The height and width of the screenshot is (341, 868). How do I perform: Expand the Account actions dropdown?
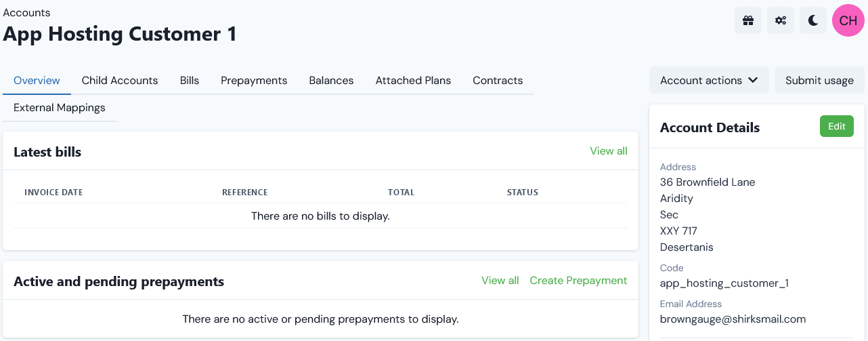[709, 80]
